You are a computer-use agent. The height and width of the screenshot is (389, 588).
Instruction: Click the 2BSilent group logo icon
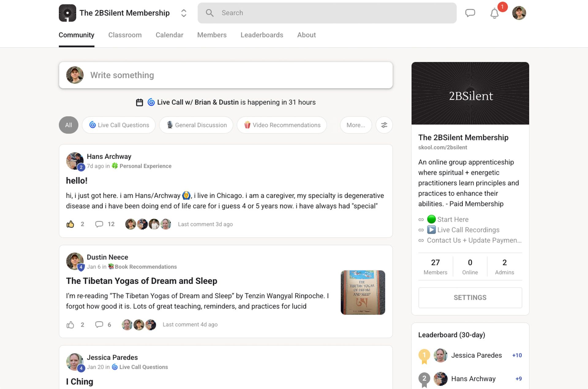click(67, 13)
